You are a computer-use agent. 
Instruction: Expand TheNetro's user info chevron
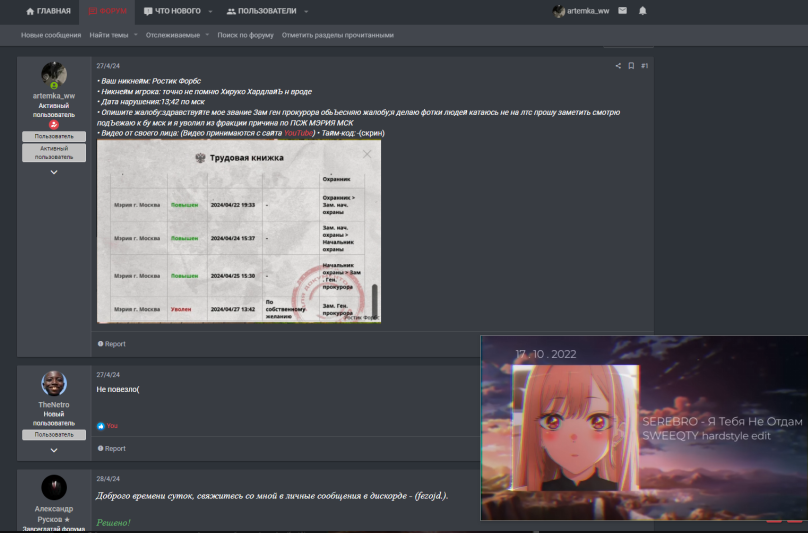pos(54,450)
